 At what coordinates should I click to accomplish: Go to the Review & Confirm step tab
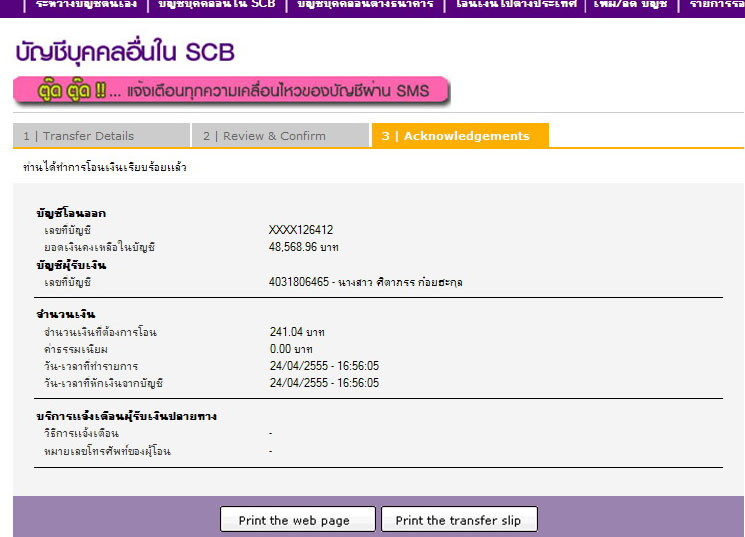(280, 136)
